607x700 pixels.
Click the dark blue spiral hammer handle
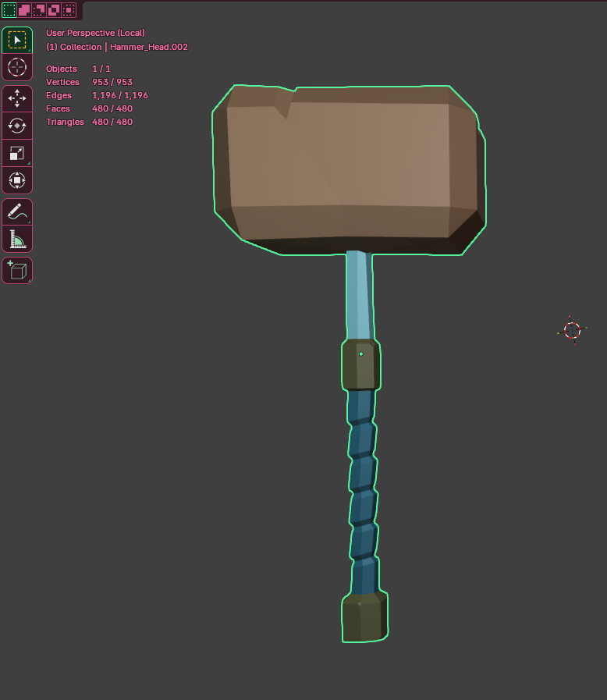[363, 491]
